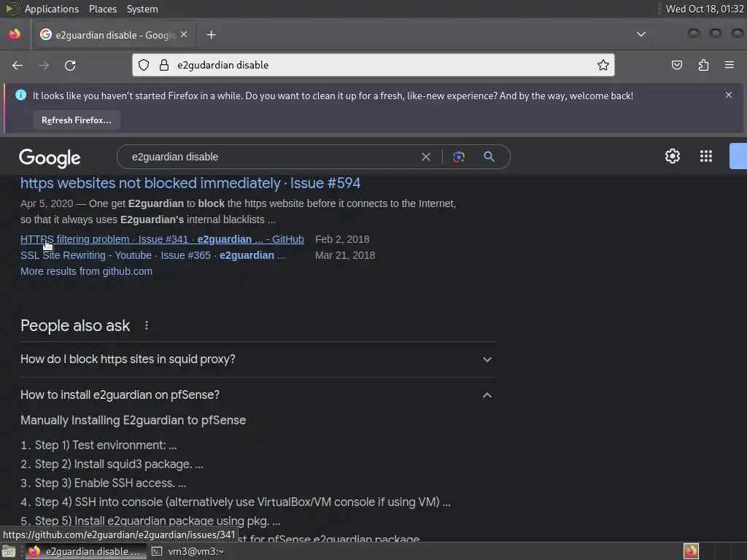Select the e2guardian disable Google tab

click(x=113, y=35)
